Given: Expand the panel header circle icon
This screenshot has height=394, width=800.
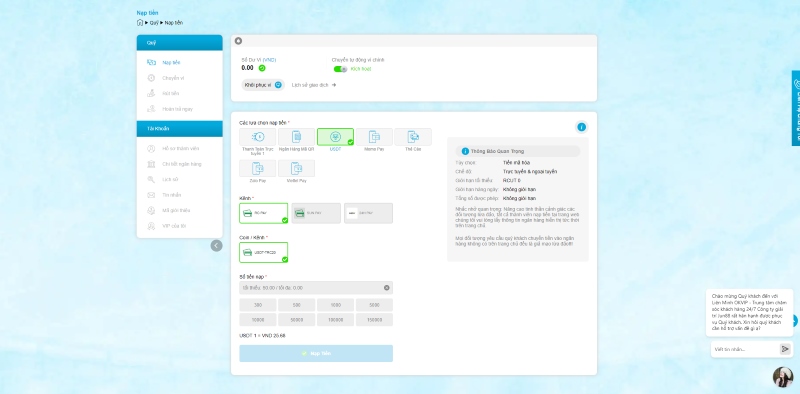Looking at the screenshot, I should [x=238, y=41].
